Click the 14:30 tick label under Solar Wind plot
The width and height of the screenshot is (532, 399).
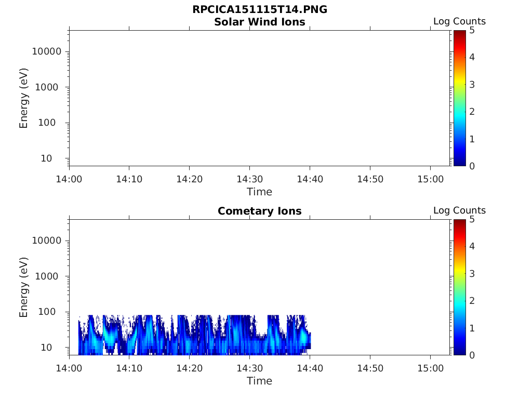pos(250,179)
